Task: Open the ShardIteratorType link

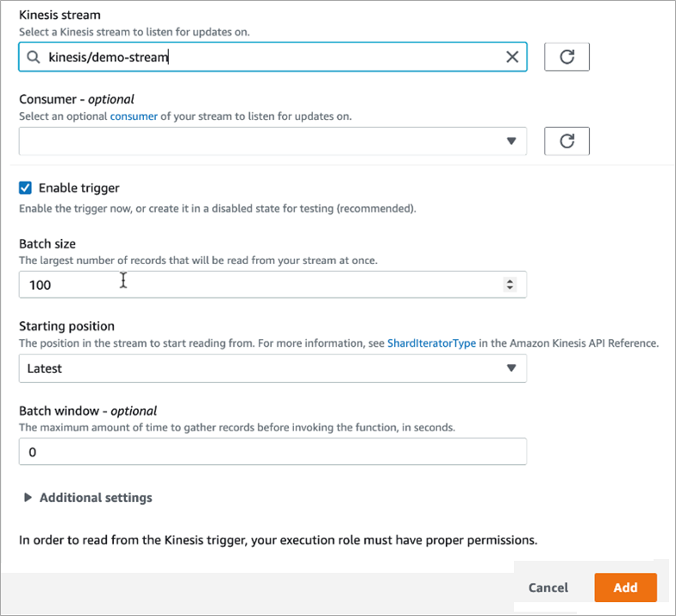Action: coord(431,343)
